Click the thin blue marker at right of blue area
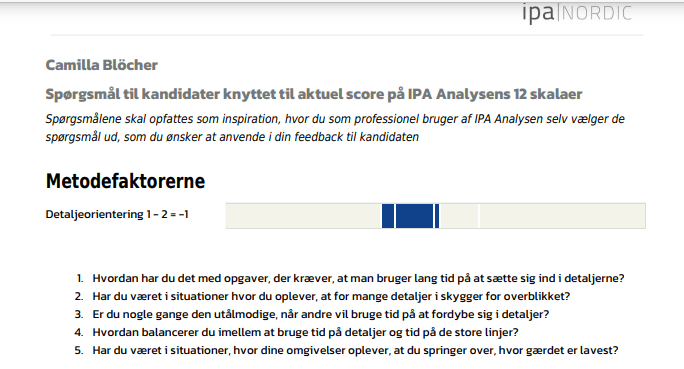 [x=437, y=215]
